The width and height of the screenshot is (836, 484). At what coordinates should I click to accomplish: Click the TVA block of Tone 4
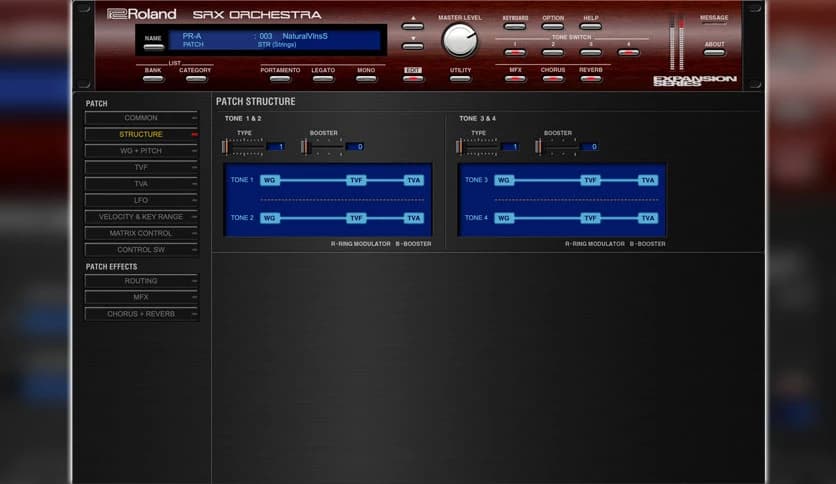click(x=648, y=218)
